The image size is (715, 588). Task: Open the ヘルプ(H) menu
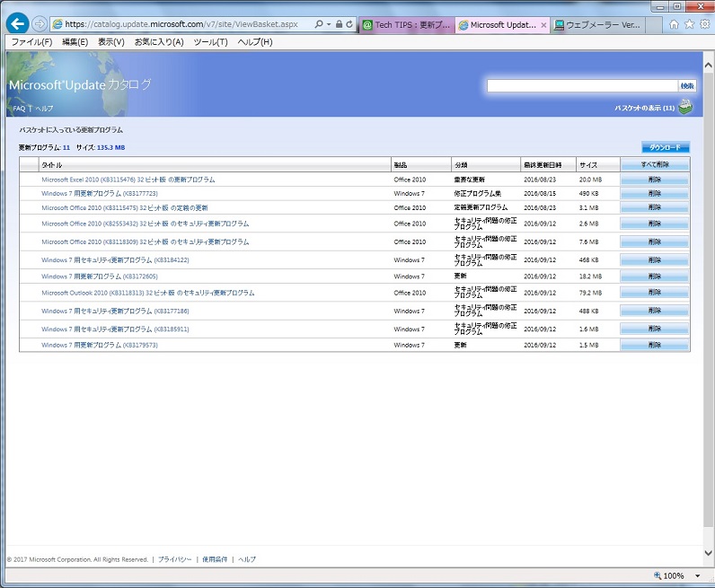255,42
